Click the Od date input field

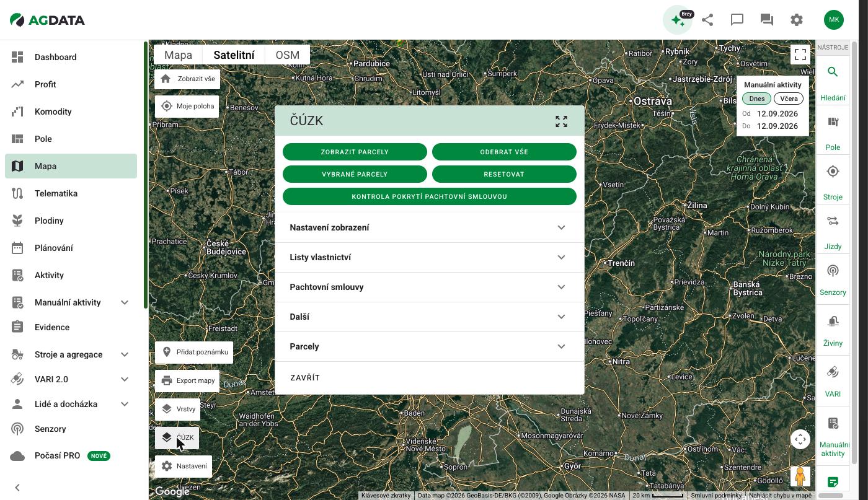click(777, 114)
